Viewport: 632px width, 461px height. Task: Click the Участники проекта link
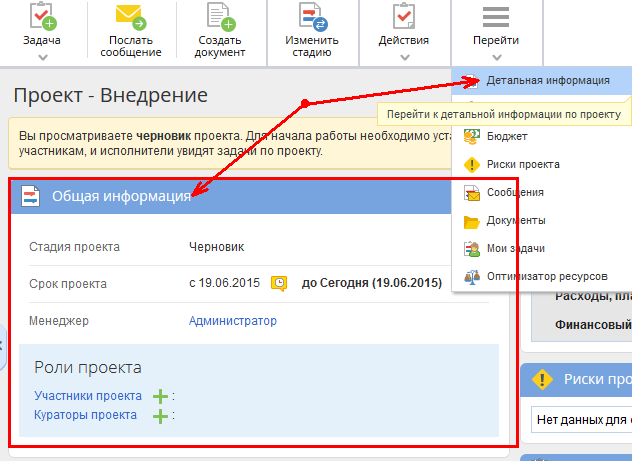point(88,396)
